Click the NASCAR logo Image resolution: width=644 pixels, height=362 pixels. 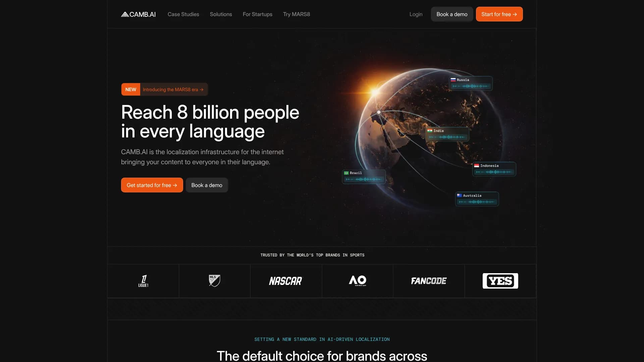286,281
